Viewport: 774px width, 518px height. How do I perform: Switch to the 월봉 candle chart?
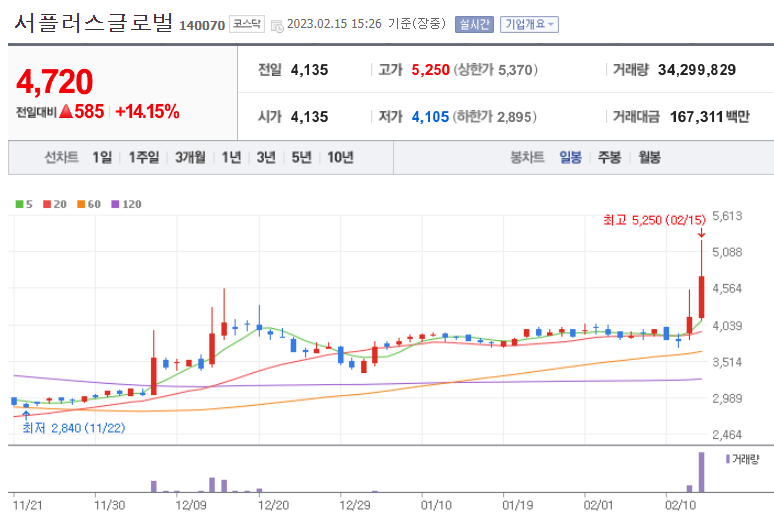pyautogui.click(x=649, y=158)
